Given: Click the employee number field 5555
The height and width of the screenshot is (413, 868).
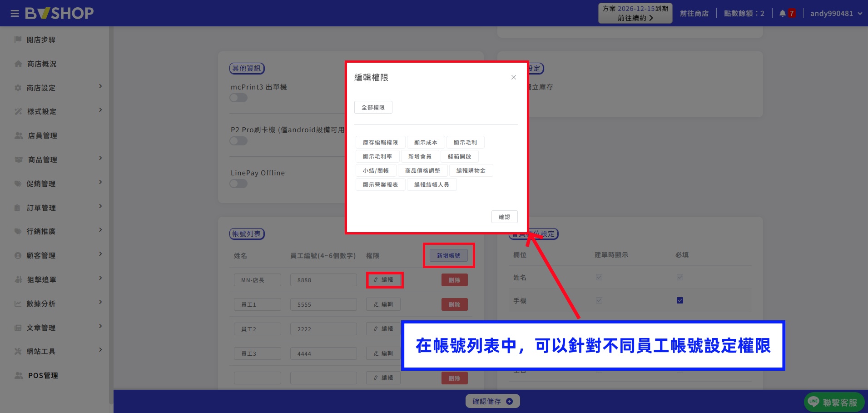Looking at the screenshot, I should click(323, 304).
